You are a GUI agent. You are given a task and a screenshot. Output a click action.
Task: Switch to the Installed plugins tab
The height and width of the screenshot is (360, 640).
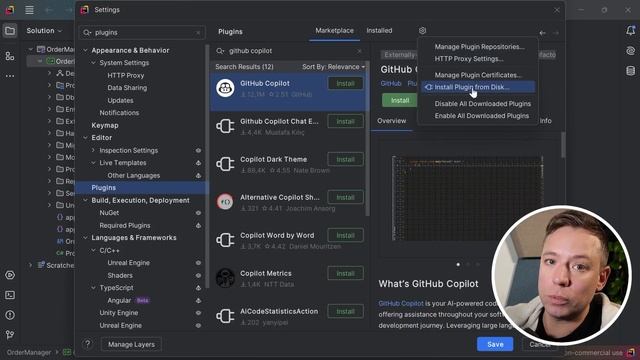[x=379, y=31]
